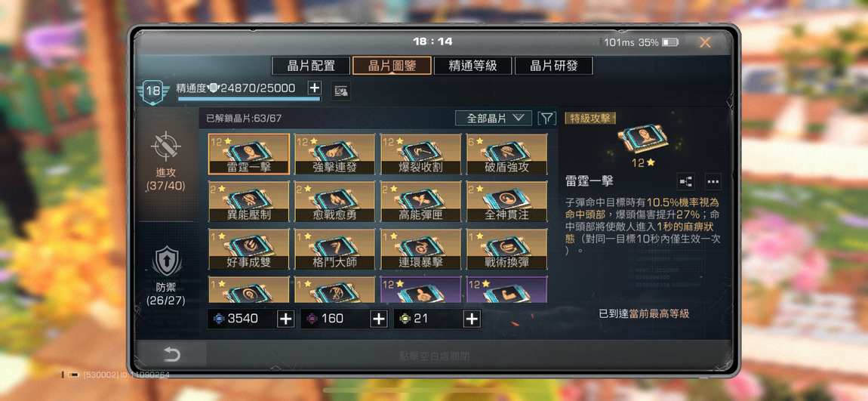Open the three-dots more options icon
The height and width of the screenshot is (401, 868).
[x=713, y=181]
